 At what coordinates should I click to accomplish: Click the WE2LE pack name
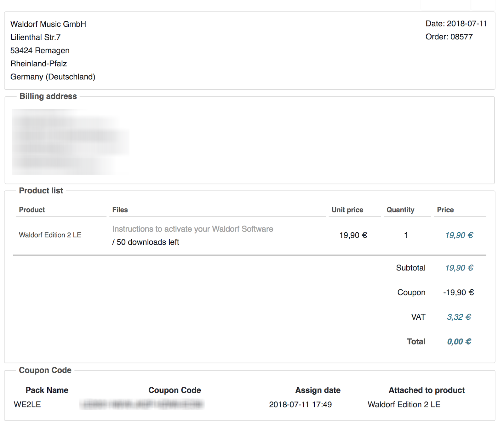(27, 404)
